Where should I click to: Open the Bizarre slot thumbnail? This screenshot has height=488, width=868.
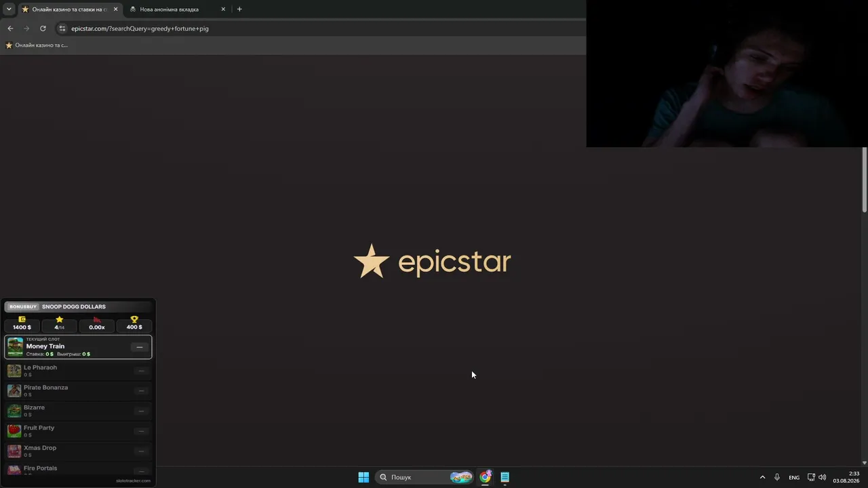tap(14, 411)
